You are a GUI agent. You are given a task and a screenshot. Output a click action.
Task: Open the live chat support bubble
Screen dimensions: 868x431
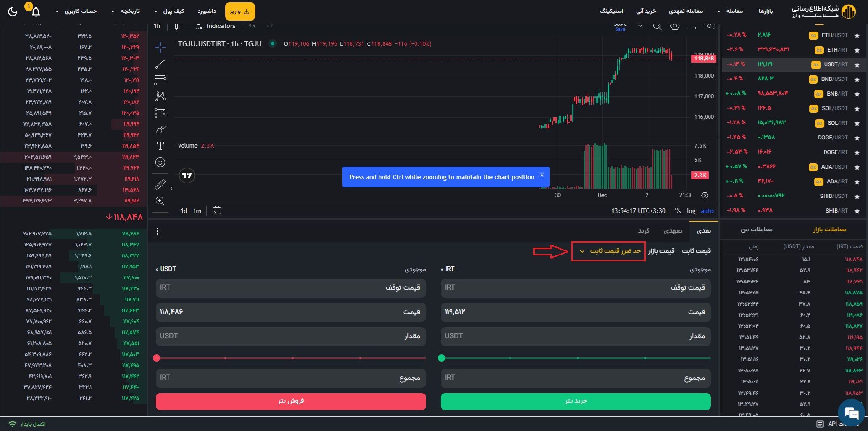pyautogui.click(x=852, y=413)
